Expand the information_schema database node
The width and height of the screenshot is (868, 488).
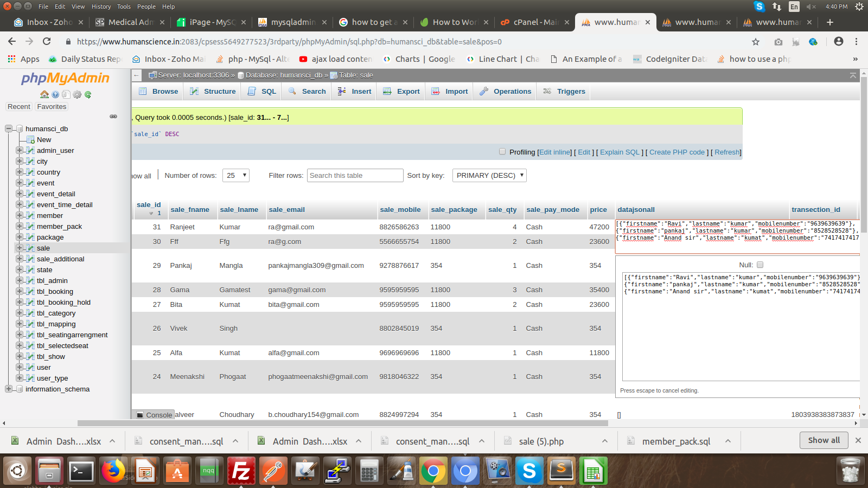click(x=9, y=389)
